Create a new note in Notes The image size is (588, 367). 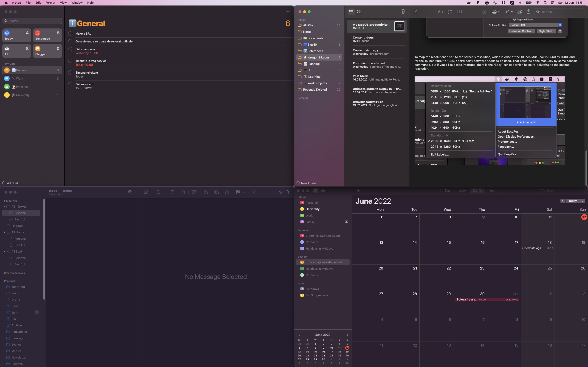click(x=416, y=11)
